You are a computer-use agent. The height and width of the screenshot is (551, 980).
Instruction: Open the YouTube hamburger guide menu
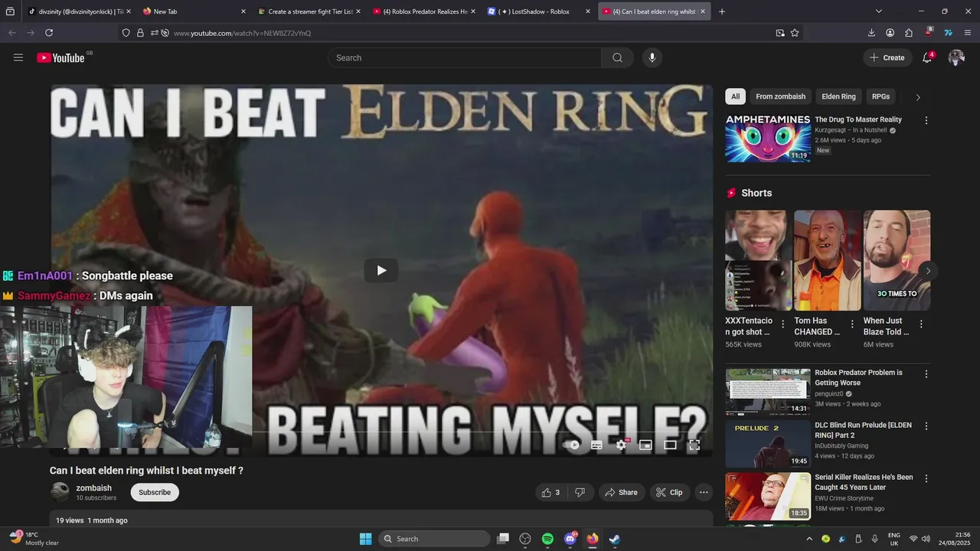click(x=18, y=57)
